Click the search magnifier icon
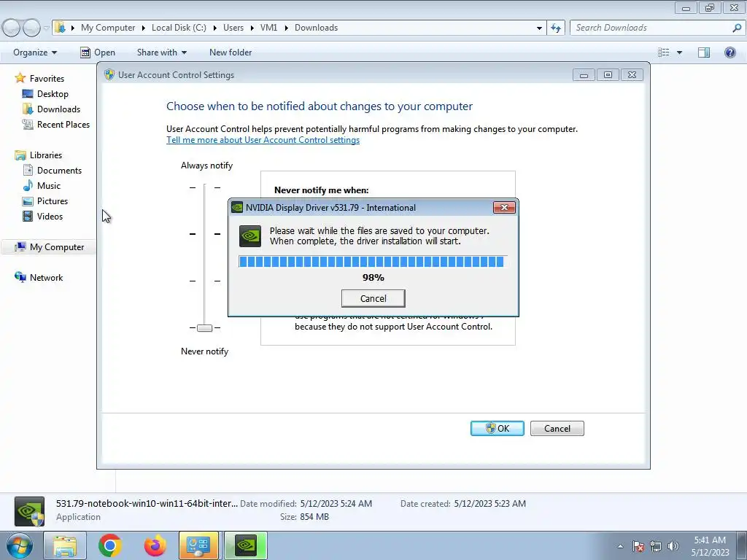 pos(737,28)
